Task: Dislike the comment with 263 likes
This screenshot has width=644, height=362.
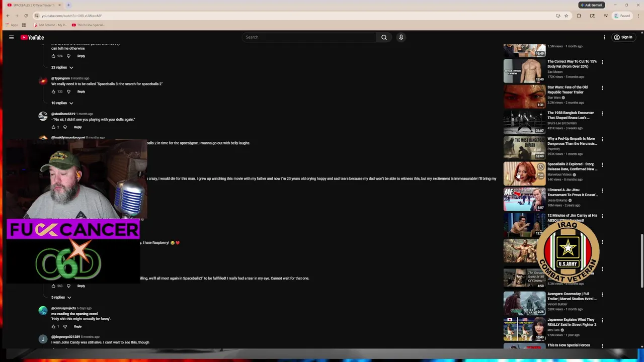Action: click(68, 286)
